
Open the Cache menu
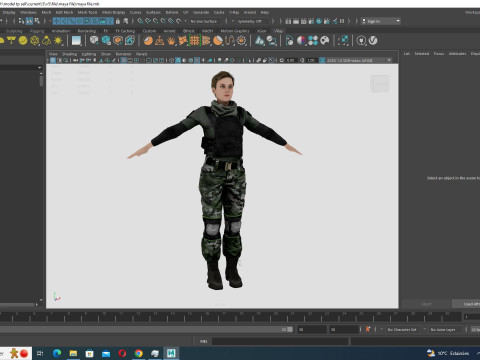219,12
